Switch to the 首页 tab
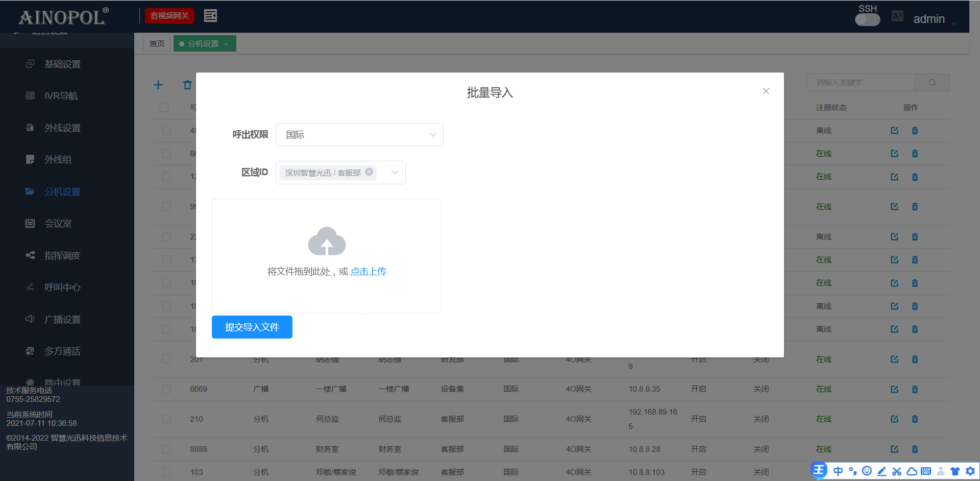The height and width of the screenshot is (481, 980). point(157,44)
